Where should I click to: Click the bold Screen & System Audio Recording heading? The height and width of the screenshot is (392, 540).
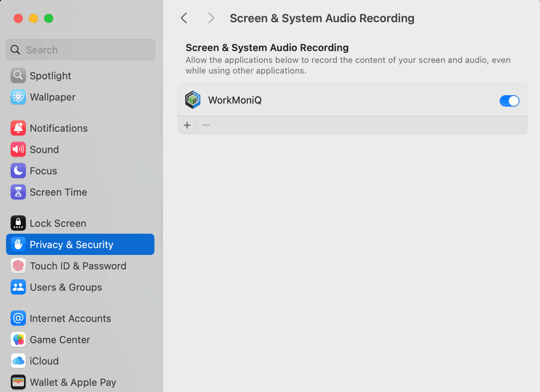[x=267, y=48]
